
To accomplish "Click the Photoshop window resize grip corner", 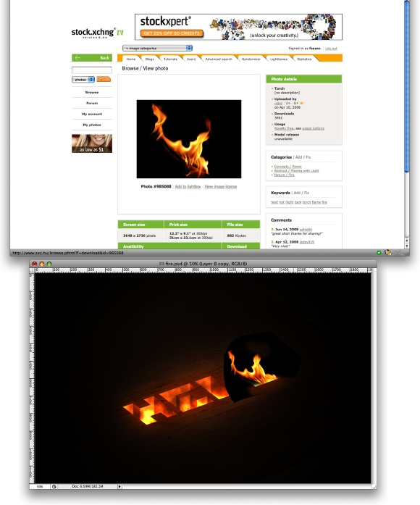I will (x=374, y=487).
